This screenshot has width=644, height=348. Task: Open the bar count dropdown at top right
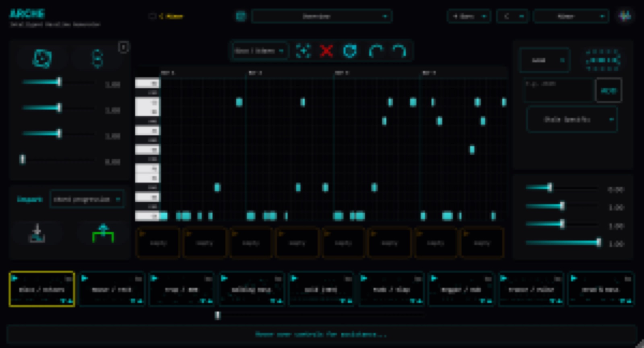pos(469,17)
